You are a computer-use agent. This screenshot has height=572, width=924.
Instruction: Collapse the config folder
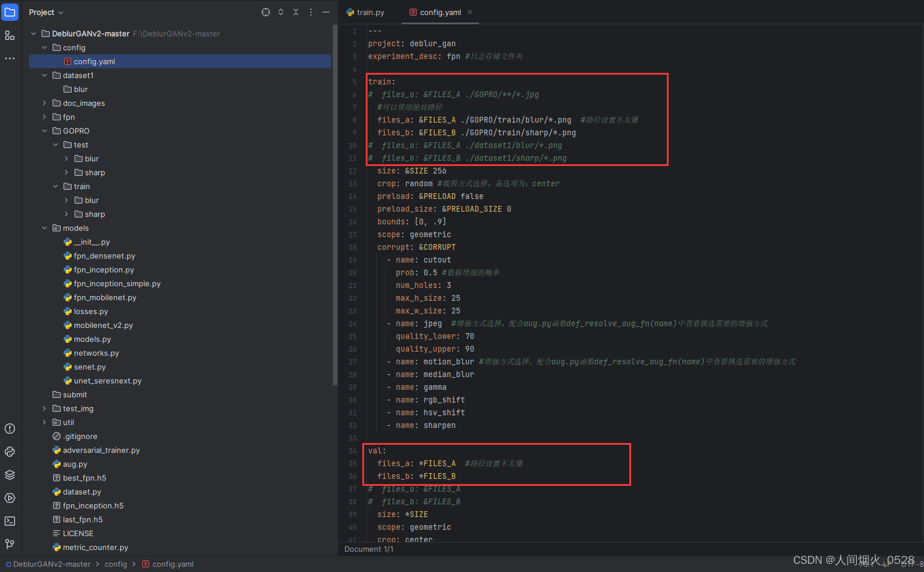[44, 47]
